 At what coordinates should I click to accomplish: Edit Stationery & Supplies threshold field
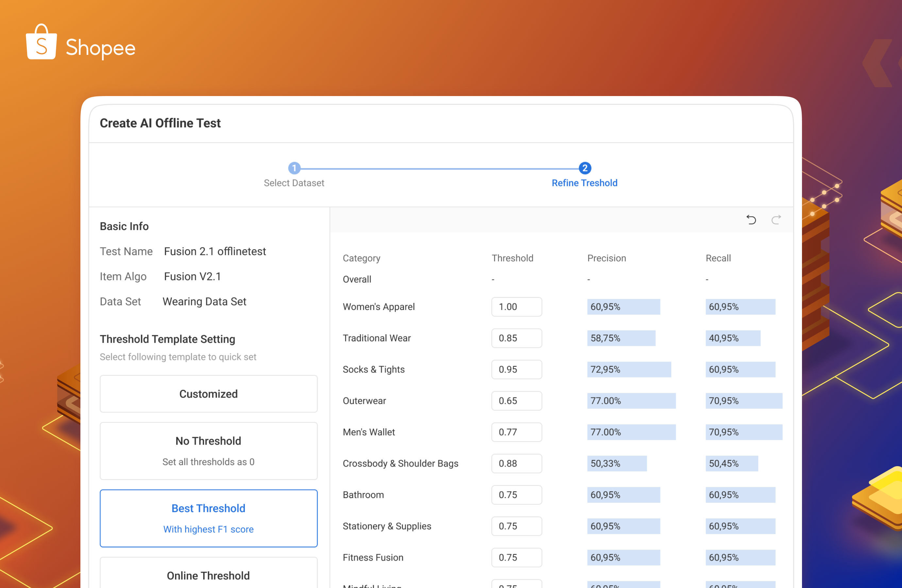517,526
